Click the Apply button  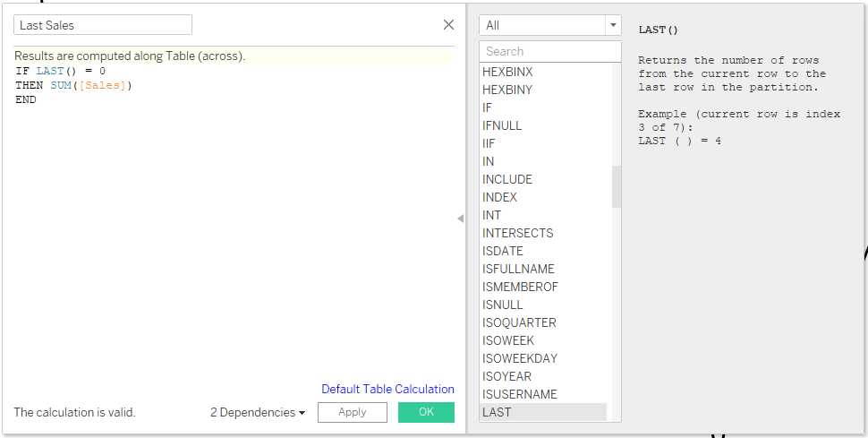click(352, 412)
